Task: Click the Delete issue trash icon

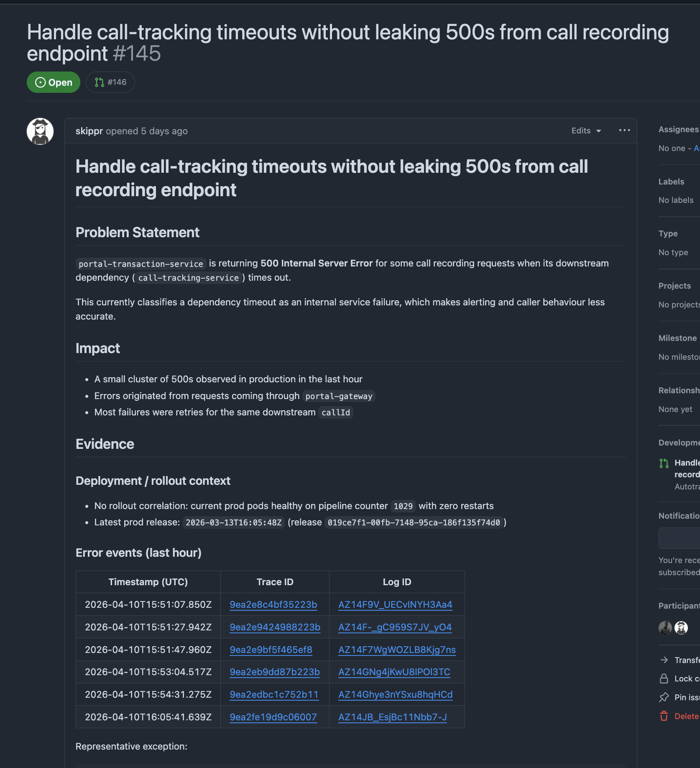Action: [x=664, y=716]
